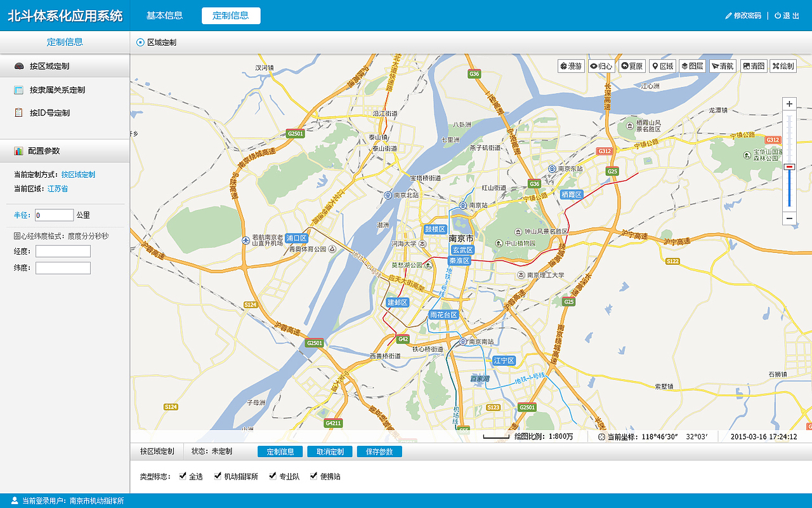
Task: Click the 栖霞区 district label on map
Action: 572,195
